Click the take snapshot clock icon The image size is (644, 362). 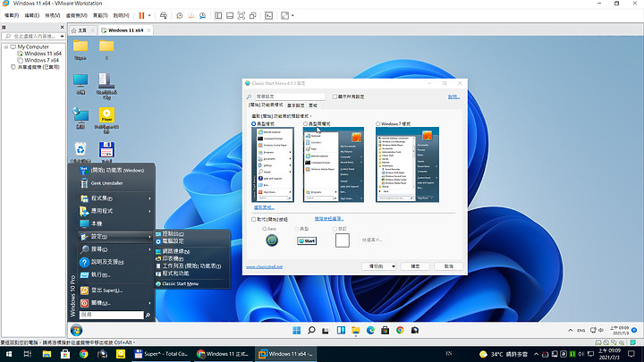coord(180,15)
